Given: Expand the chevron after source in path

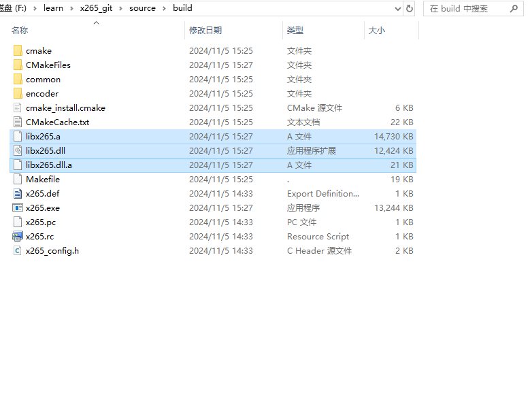Looking at the screenshot, I should pyautogui.click(x=164, y=8).
